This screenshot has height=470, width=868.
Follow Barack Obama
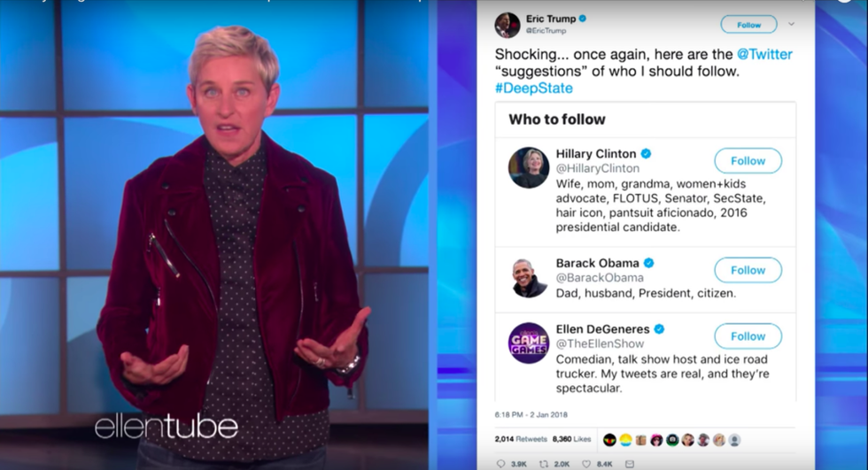click(x=748, y=270)
